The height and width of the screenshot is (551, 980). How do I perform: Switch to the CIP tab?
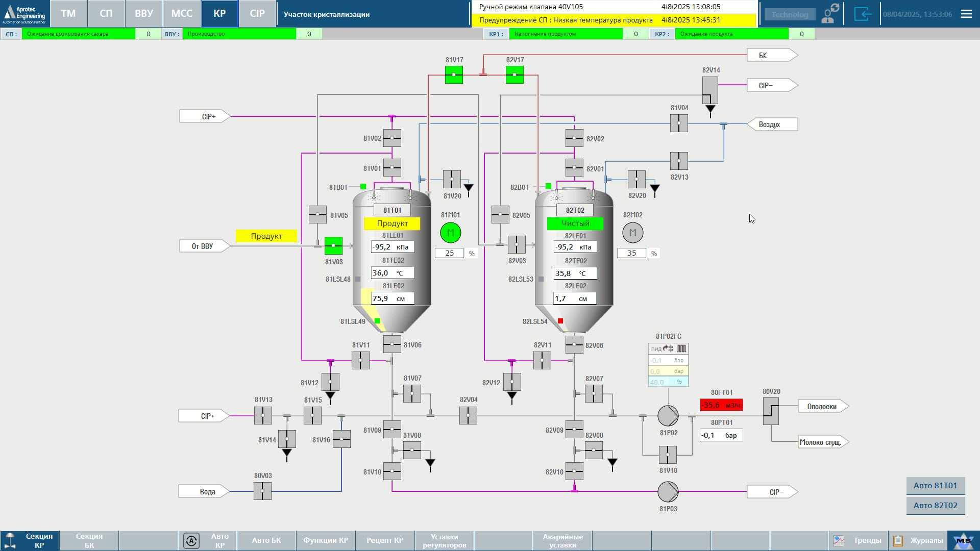pos(257,14)
